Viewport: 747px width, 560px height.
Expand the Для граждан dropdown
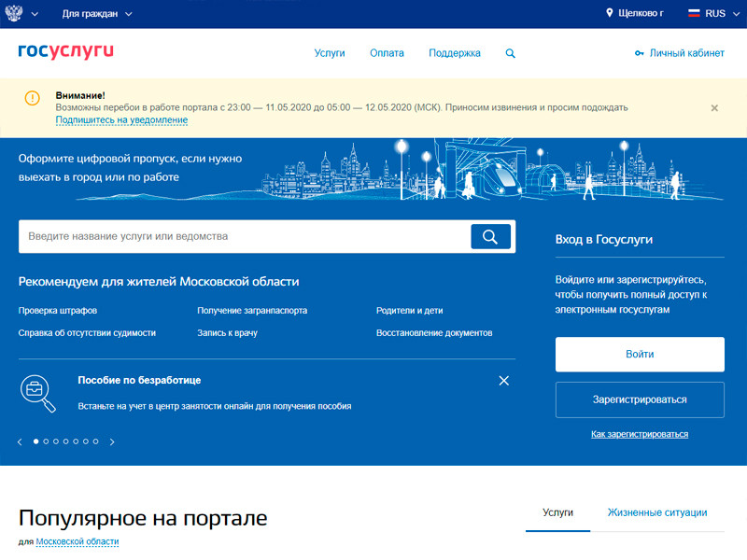(97, 14)
